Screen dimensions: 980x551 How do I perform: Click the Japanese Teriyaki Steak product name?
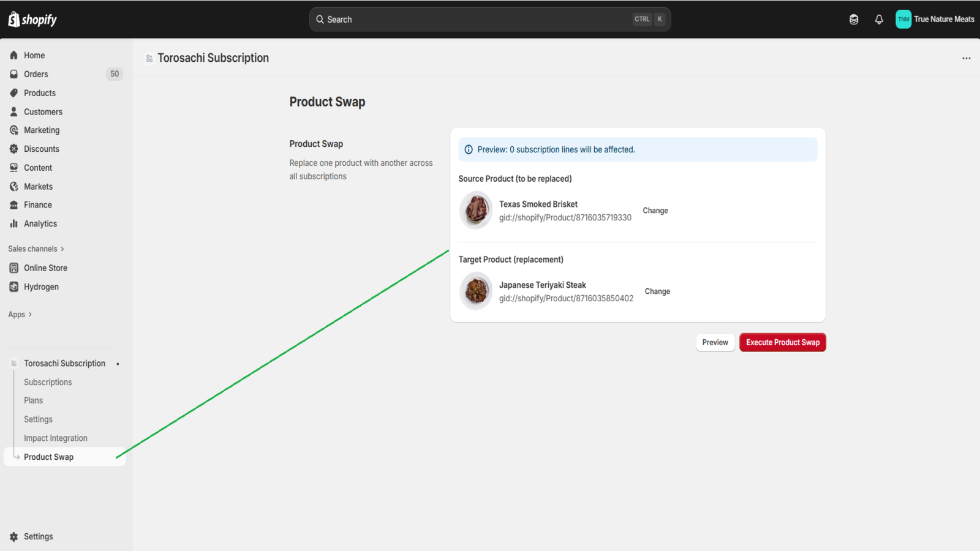543,285
